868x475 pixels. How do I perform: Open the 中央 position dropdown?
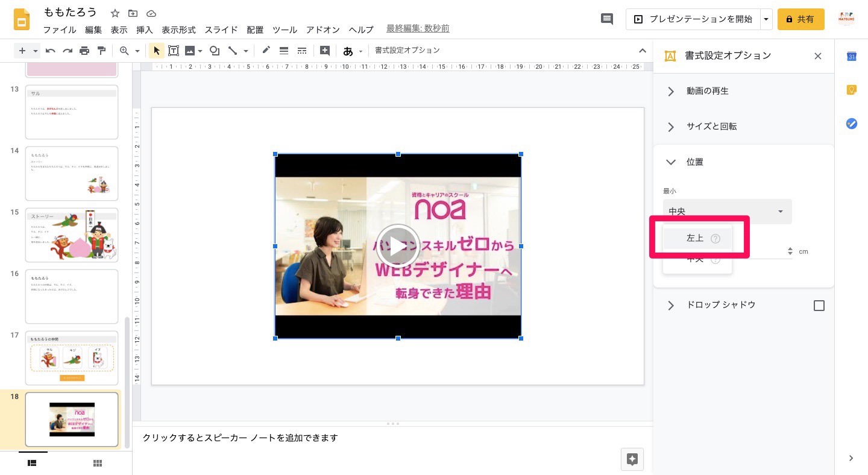click(x=728, y=212)
